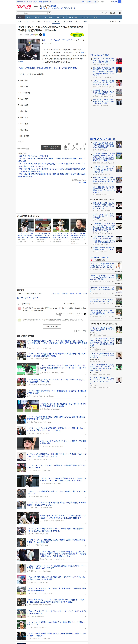
Task: Click the 記事に関する報告 report icon link
Action: pos(23,149)
